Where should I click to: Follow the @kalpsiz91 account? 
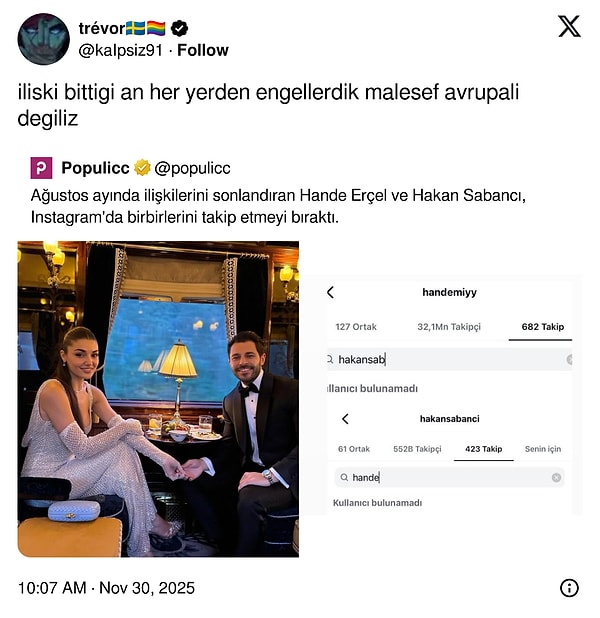(203, 50)
